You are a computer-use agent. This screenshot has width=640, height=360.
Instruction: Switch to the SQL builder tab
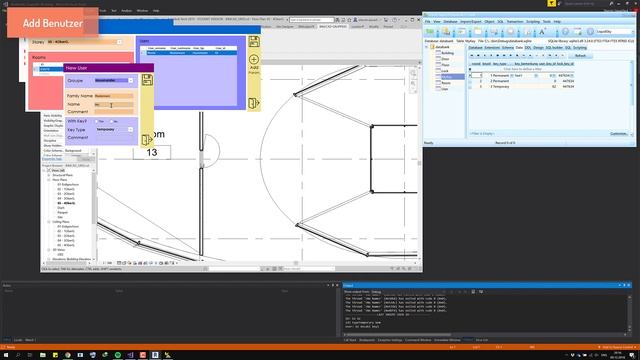tap(554, 48)
